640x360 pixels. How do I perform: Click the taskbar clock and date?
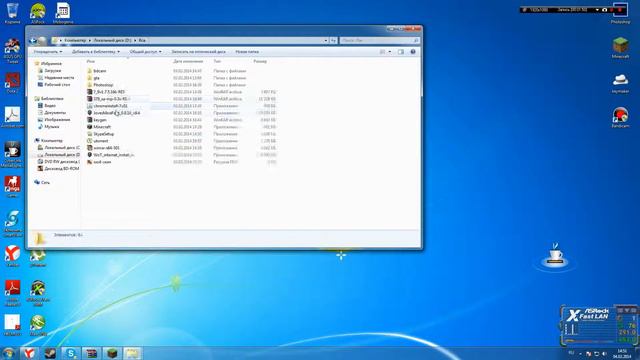(622, 353)
